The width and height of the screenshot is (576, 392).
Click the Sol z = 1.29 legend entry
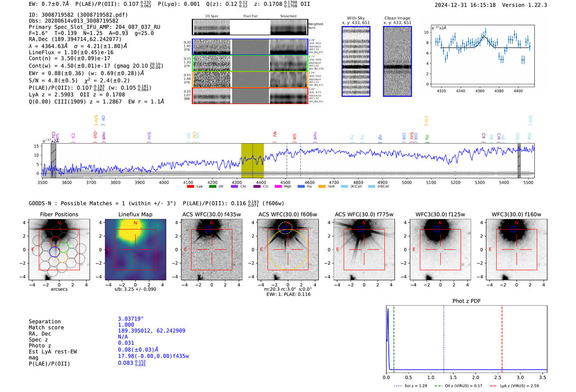point(410,386)
